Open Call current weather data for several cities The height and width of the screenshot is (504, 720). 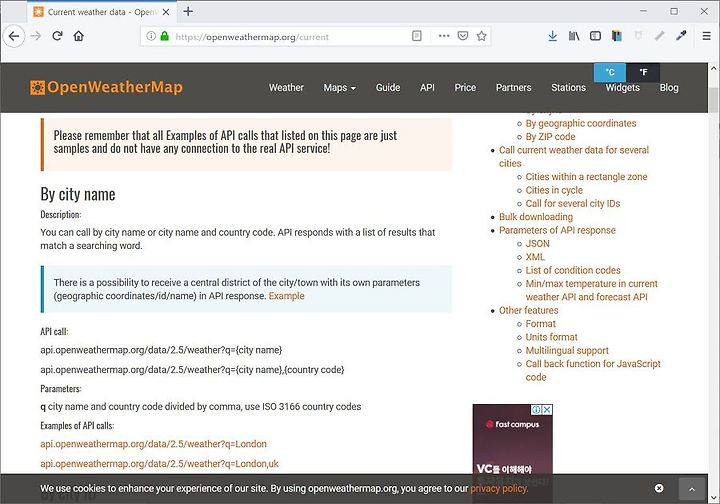tap(574, 157)
